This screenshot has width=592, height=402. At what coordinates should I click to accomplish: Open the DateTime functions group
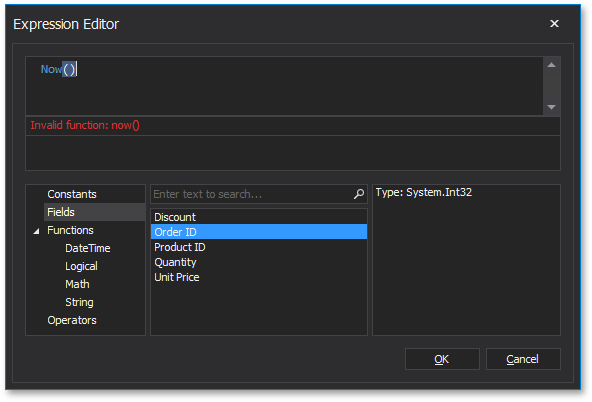coord(88,248)
